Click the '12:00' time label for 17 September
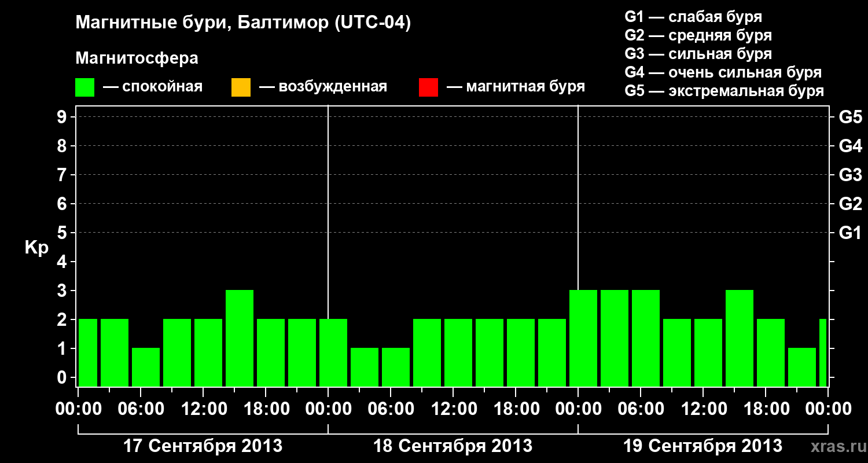Image resolution: width=868 pixels, height=463 pixels. click(203, 409)
